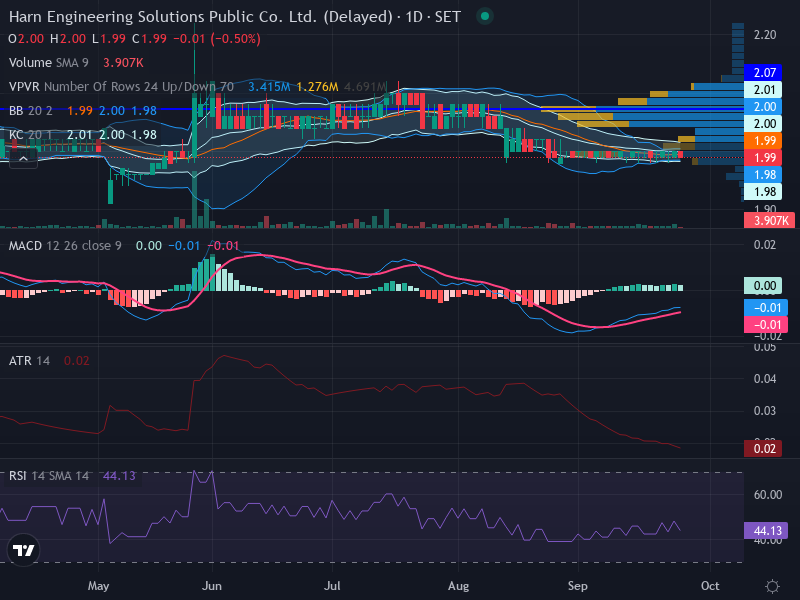
Task: Click the May date axis label
Action: pyautogui.click(x=98, y=586)
